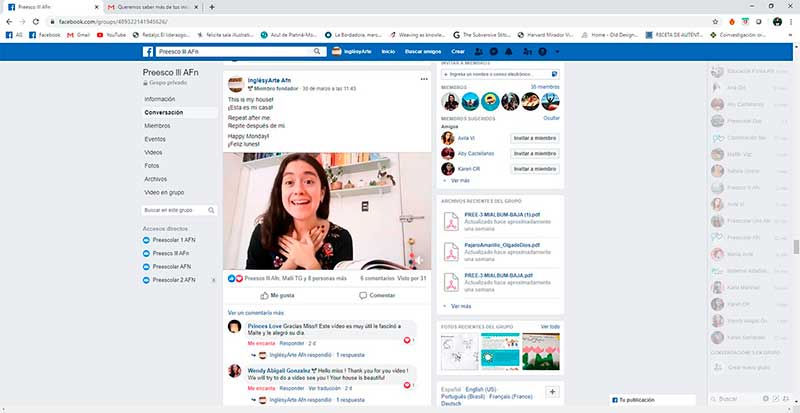The height and width of the screenshot is (413, 800).
Task: Invite Avila VI with Invitar a miembro
Action: [535, 138]
